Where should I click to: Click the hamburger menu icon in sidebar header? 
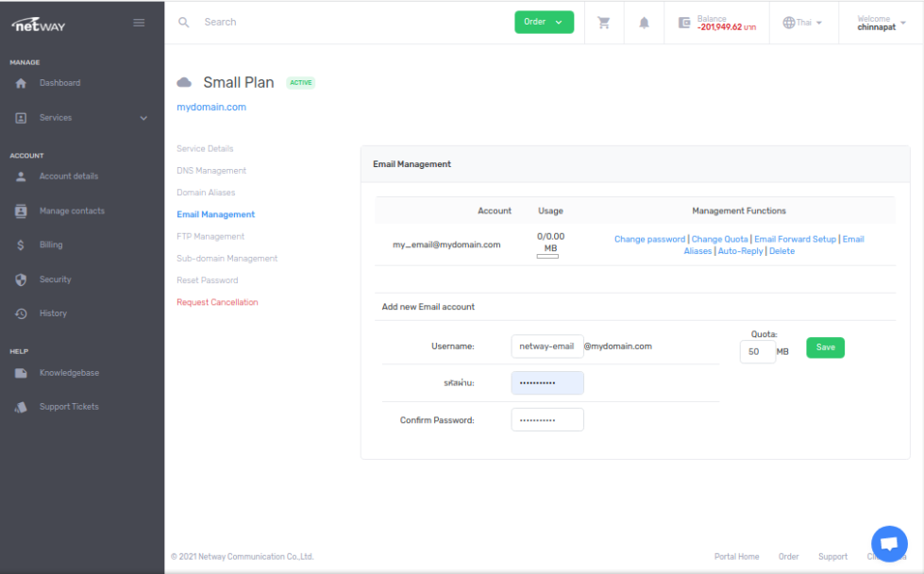pos(139,23)
